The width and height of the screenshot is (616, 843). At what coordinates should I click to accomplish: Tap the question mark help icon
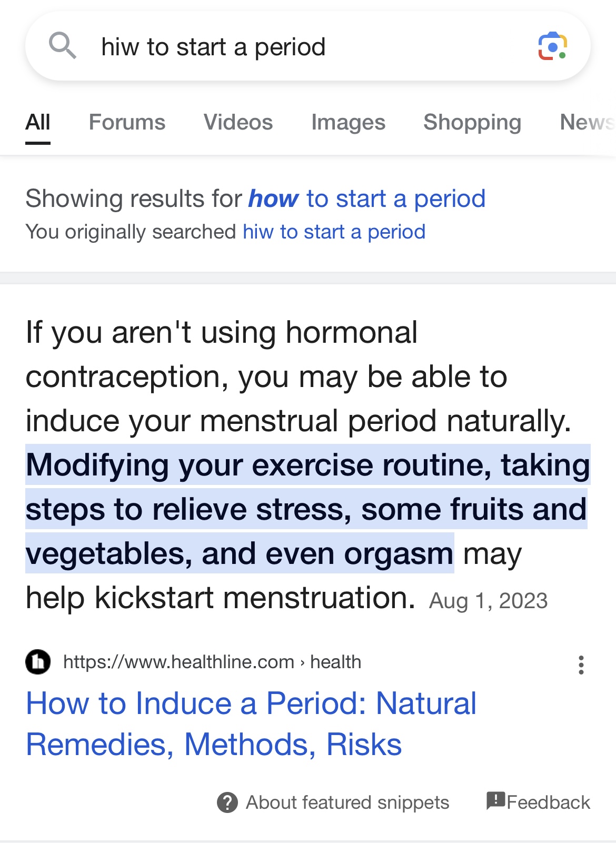(x=227, y=802)
